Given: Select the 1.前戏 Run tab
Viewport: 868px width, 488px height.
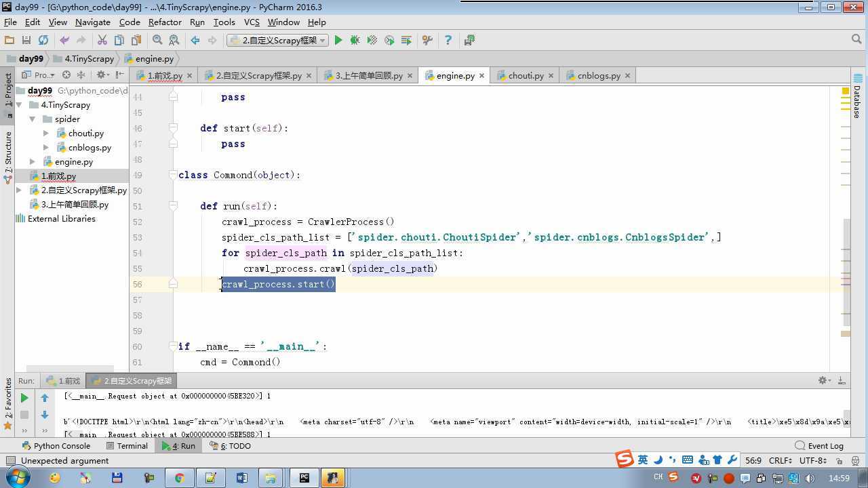Looking at the screenshot, I should tap(62, 381).
